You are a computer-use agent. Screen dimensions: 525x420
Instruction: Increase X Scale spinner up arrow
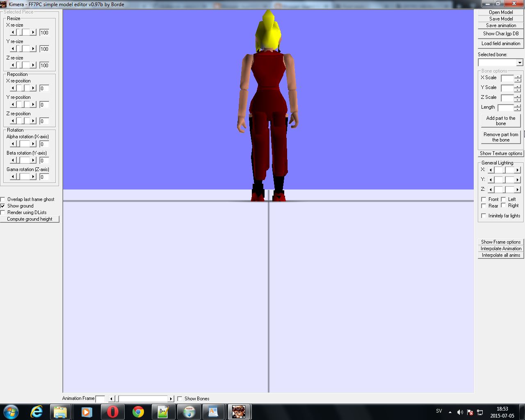coord(518,77)
